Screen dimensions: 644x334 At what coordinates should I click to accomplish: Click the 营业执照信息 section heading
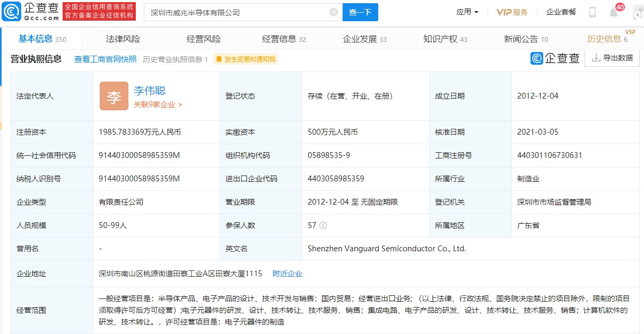[36, 59]
